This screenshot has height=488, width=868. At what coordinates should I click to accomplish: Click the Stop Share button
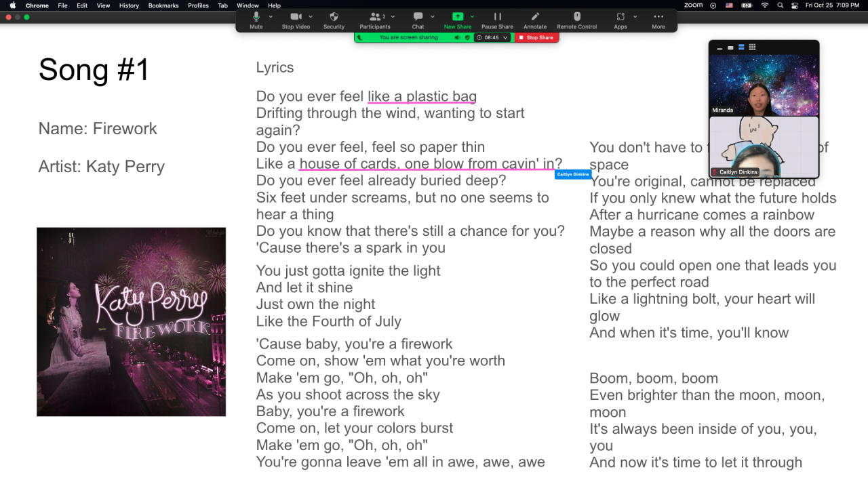click(x=536, y=38)
